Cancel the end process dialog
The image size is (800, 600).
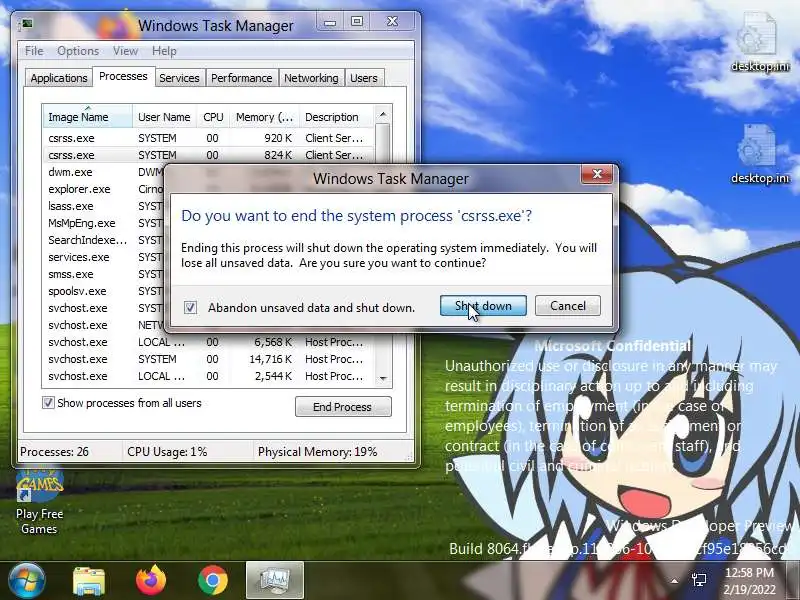[567, 306]
